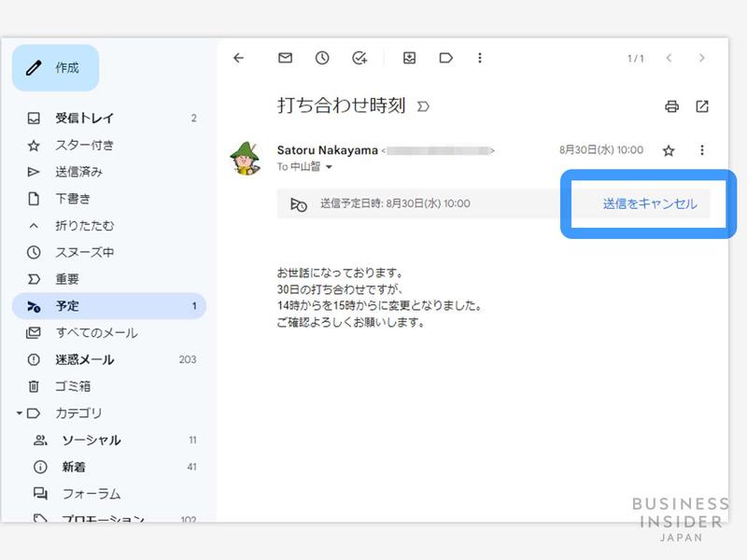Click the sender's Moomin avatar
The width and height of the screenshot is (747, 560).
coord(246,156)
